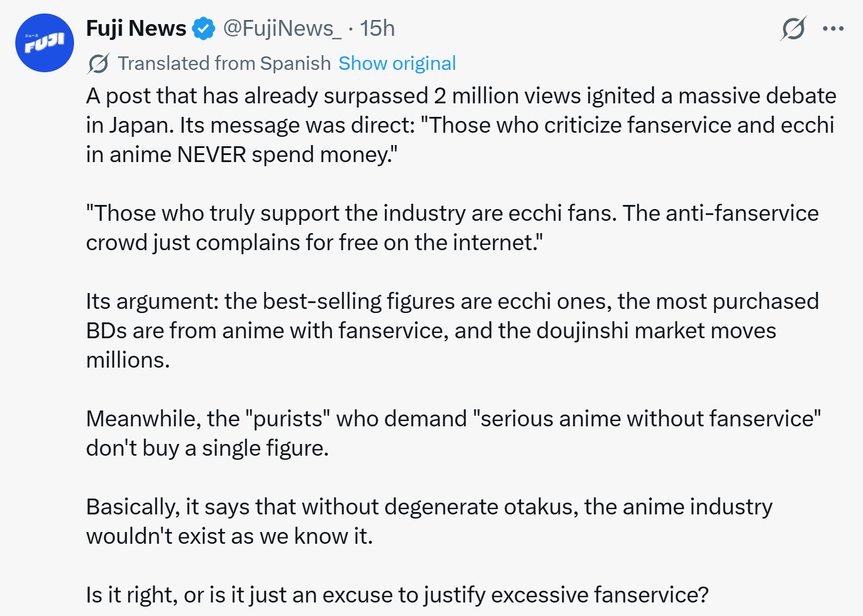The height and width of the screenshot is (616, 863).
Task: Open the Fuji News profile avatar
Action: coord(44,43)
